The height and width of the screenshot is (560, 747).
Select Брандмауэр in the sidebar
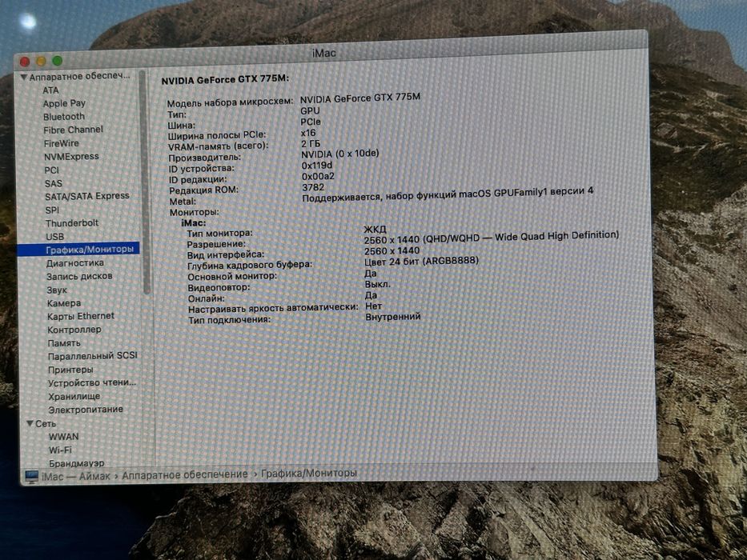click(x=76, y=463)
